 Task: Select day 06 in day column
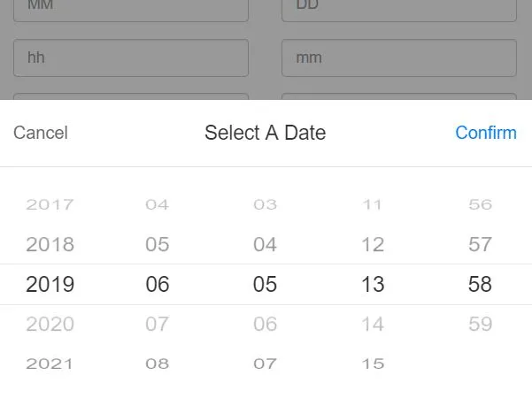pos(265,324)
